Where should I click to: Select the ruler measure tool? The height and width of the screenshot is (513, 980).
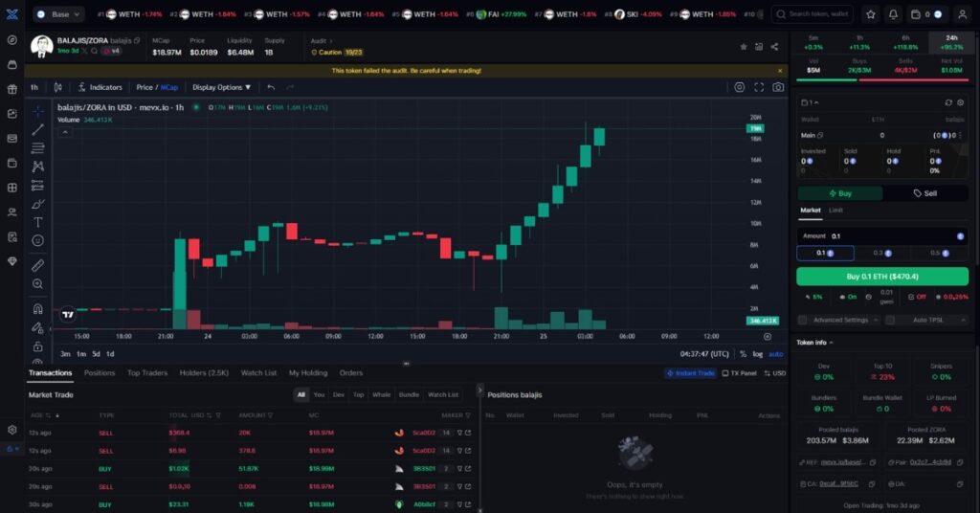pyautogui.click(x=38, y=265)
